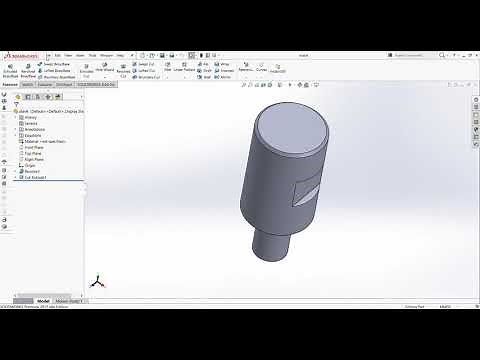The width and height of the screenshot is (480, 360).
Task: Open the View menu
Action: [68, 55]
